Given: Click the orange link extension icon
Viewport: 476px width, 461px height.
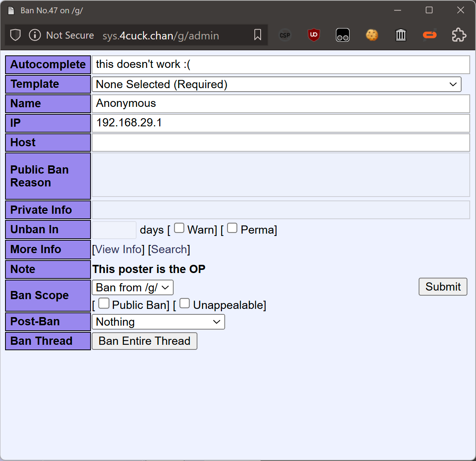Looking at the screenshot, I should [430, 35].
